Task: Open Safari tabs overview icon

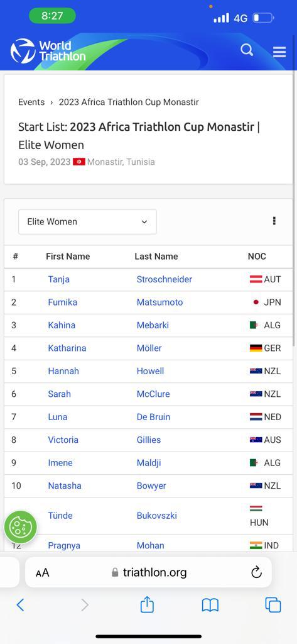Action: [273, 605]
